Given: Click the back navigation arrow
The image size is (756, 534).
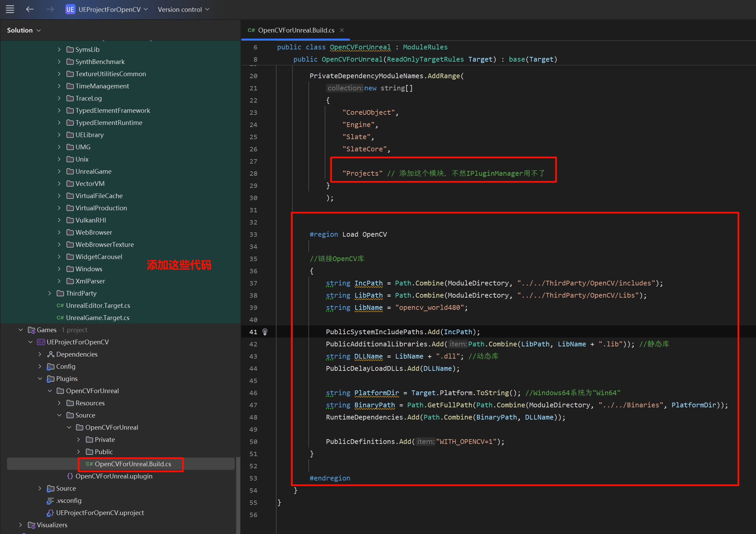Looking at the screenshot, I should (30, 9).
